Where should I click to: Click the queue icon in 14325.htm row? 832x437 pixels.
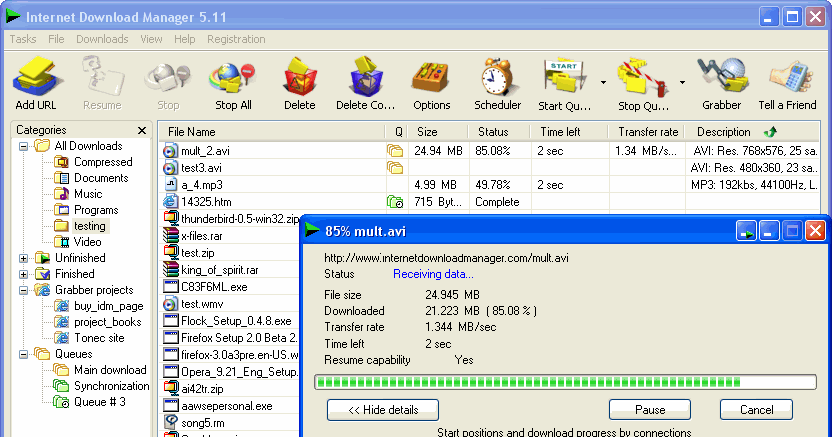pos(395,202)
